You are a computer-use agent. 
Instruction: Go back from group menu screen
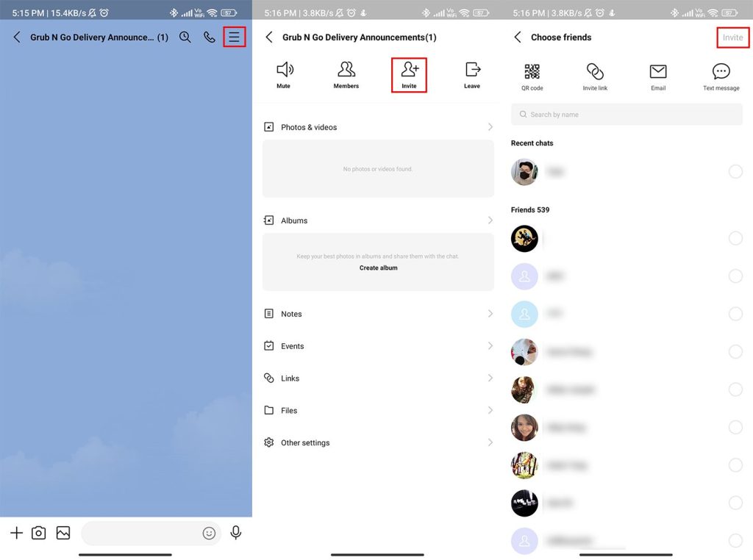[x=269, y=37]
